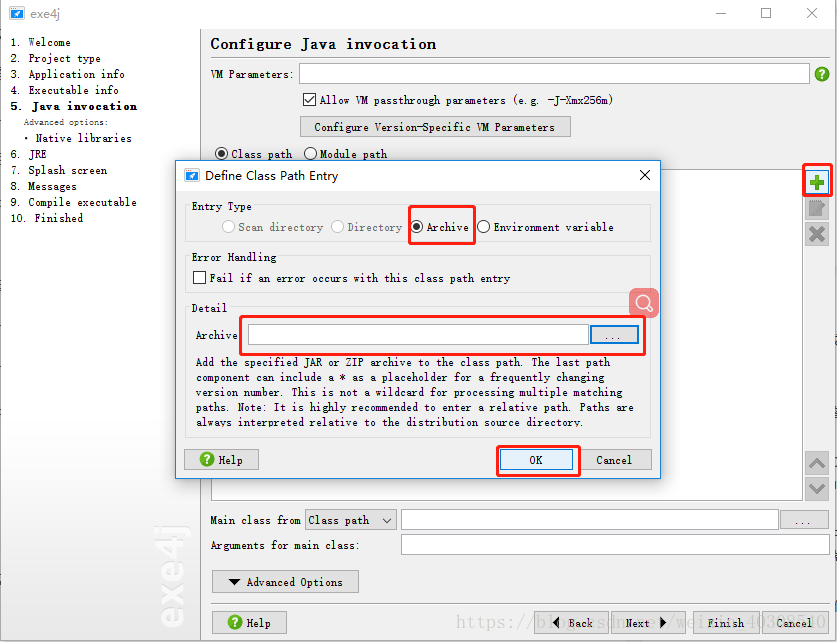Click the VM Parameters input field
This screenshot has width=837, height=642.
554,74
